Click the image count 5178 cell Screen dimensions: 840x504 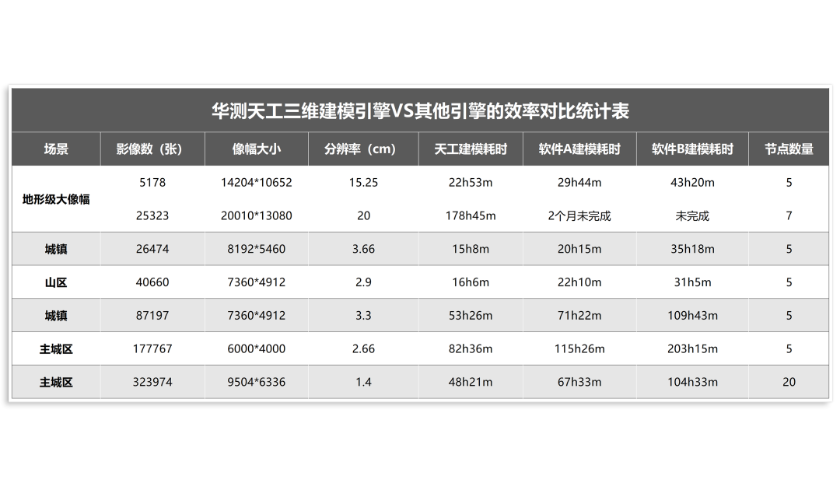pos(152,183)
